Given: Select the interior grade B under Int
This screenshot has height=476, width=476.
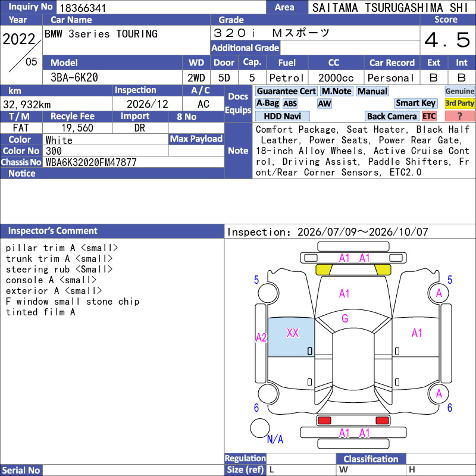Looking at the screenshot, I should click(x=462, y=78).
